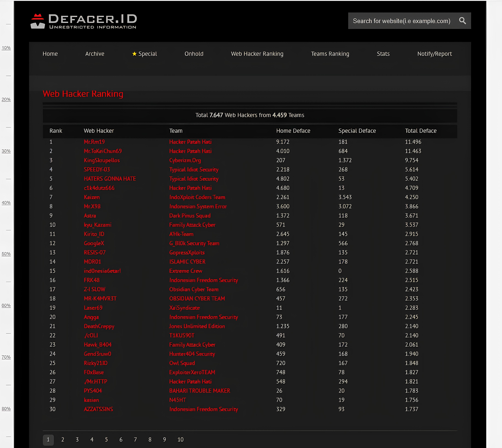502x448 pixels.
Task: Open hacker profile Z-I SLOW
Action: tap(94, 289)
